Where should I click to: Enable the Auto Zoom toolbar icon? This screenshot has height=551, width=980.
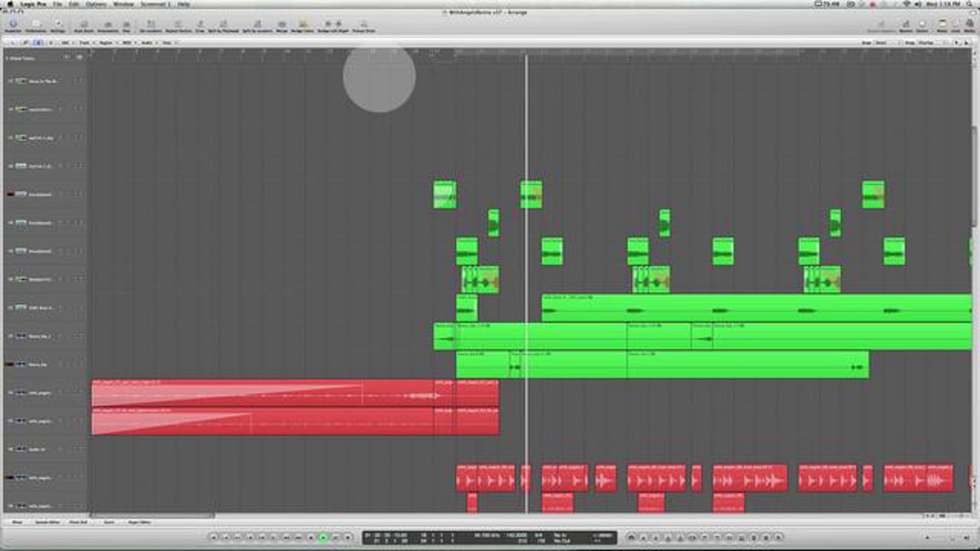[x=84, y=25]
